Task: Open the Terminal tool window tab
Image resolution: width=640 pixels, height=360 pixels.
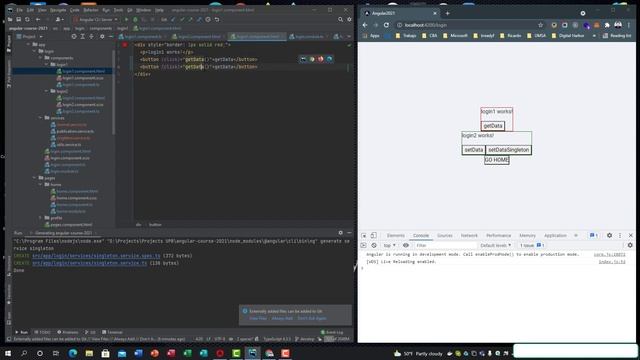Action: [112, 332]
